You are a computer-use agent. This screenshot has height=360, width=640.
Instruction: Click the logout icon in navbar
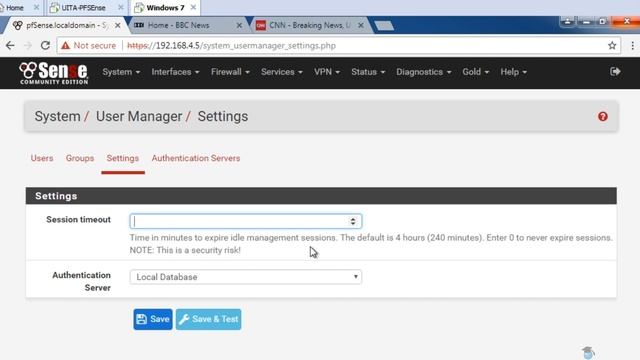tap(615, 72)
